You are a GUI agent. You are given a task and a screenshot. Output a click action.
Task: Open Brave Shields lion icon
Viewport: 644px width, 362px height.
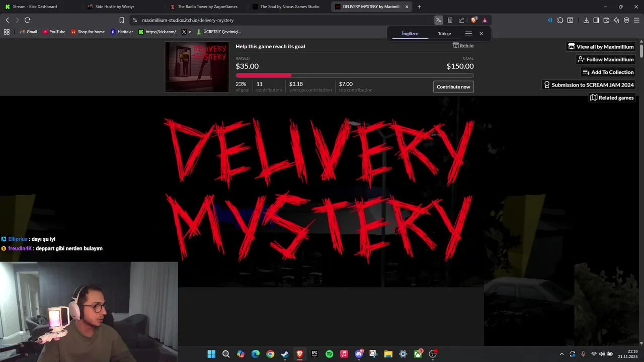474,20
